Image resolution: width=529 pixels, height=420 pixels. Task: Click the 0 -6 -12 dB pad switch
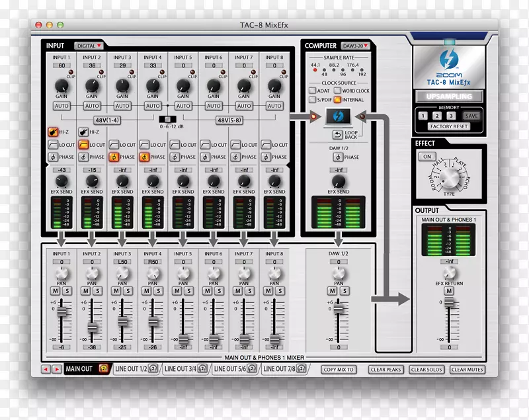pos(168,119)
